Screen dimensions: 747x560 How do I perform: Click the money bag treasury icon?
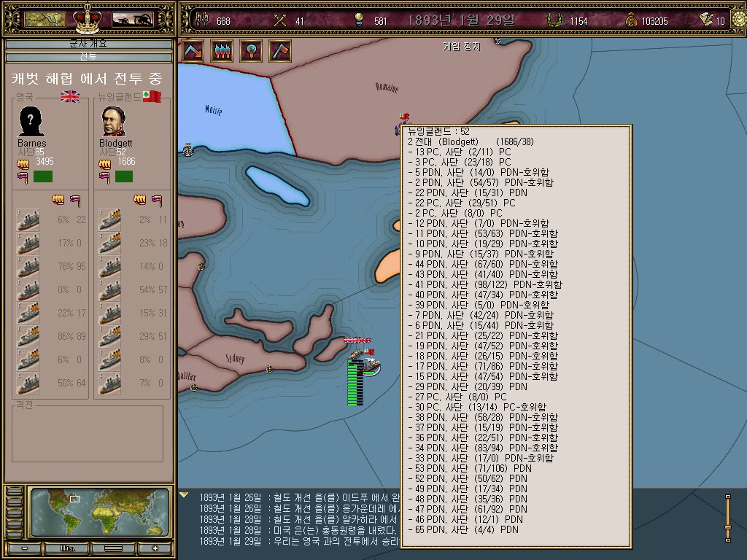pos(631,20)
